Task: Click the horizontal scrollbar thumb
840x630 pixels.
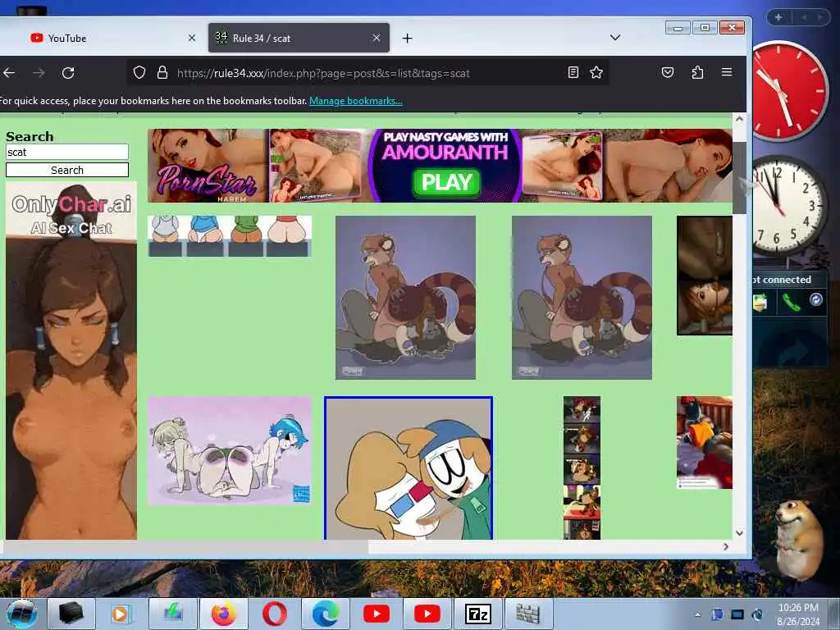Action: [x=185, y=546]
